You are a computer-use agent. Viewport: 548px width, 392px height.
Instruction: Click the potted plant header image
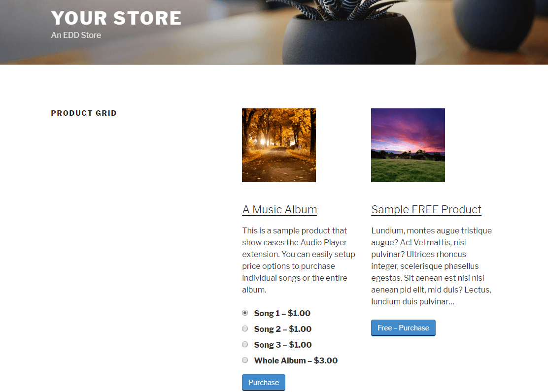coord(349,32)
